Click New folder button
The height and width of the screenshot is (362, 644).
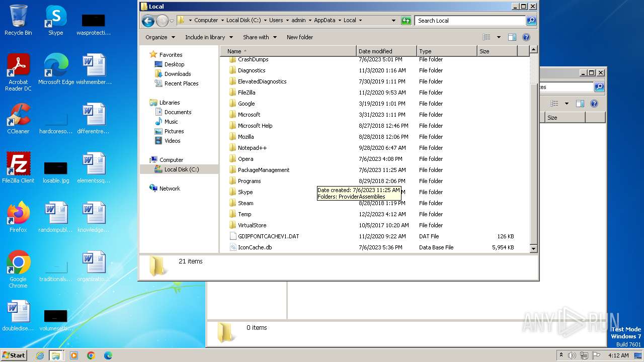(300, 37)
